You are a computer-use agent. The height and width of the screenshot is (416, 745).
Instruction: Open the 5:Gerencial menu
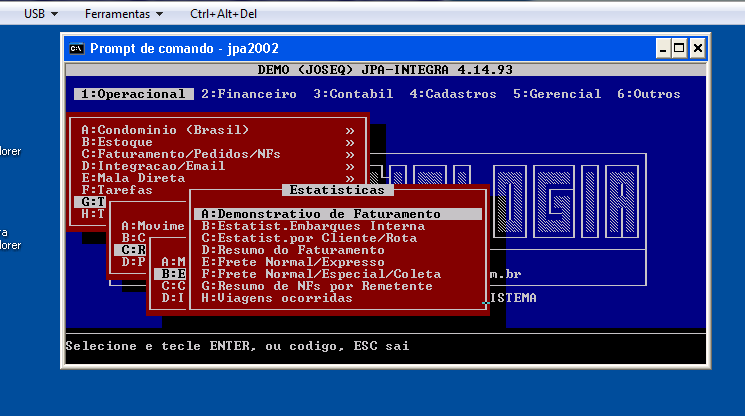coord(557,94)
